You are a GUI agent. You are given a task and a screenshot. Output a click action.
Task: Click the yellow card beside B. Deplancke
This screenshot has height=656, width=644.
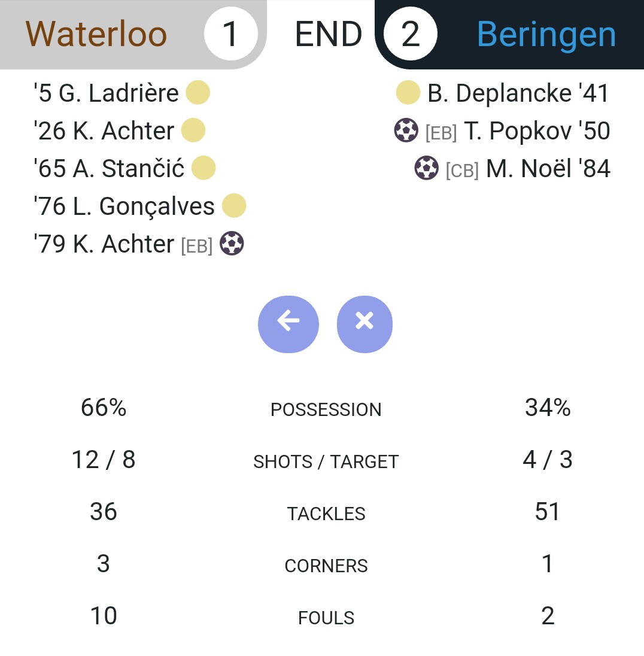pos(408,92)
